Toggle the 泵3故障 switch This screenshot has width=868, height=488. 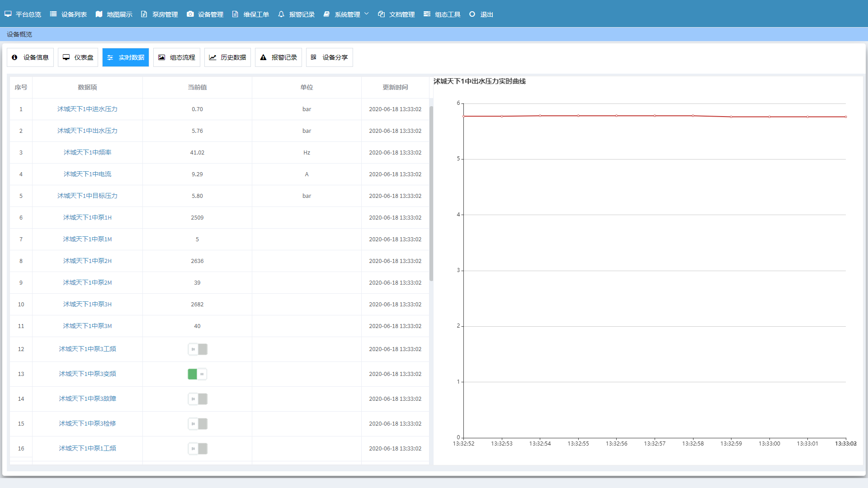click(198, 399)
